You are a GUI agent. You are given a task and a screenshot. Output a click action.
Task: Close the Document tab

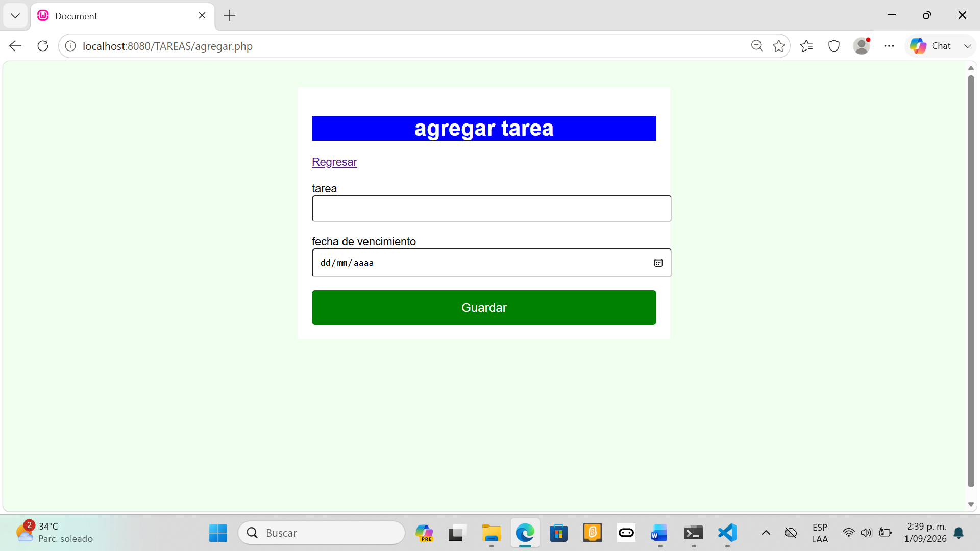202,15
